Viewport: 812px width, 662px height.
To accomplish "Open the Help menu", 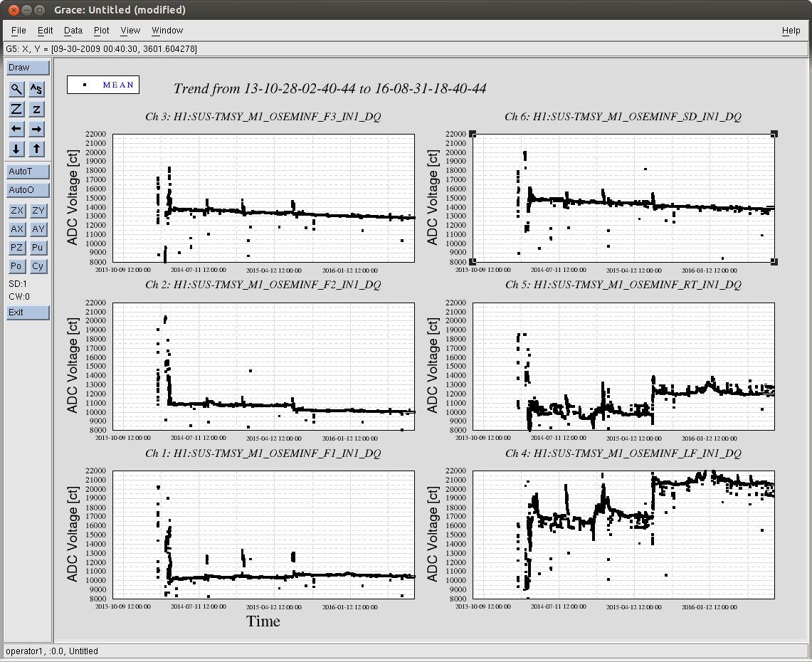I will tap(791, 31).
